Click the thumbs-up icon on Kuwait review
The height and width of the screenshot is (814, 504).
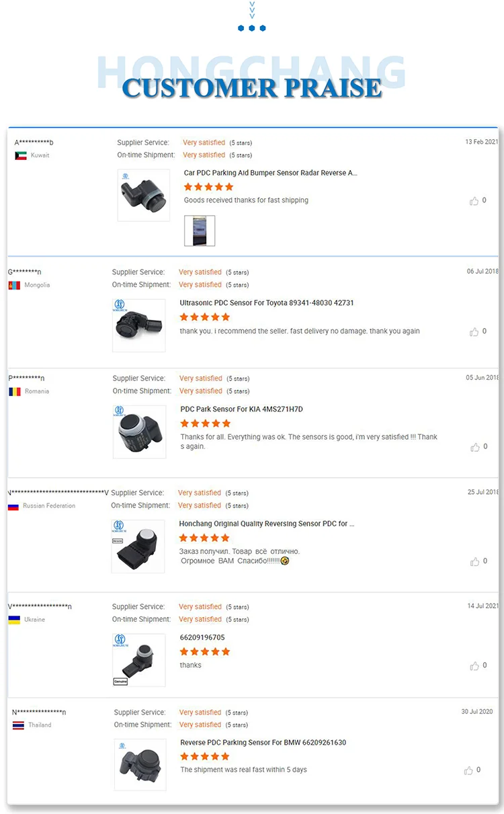pos(474,201)
